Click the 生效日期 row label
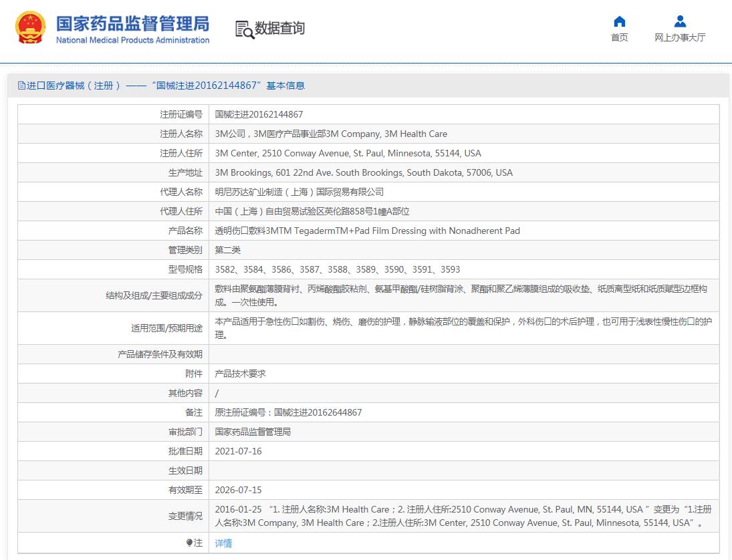Viewport: 732px width, 560px height. pos(185,471)
